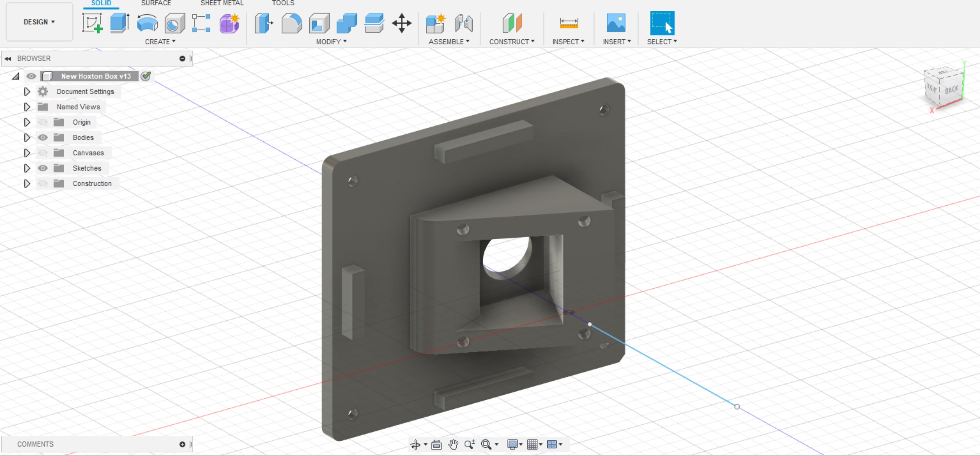Click the Offset Plane construct icon

(512, 23)
